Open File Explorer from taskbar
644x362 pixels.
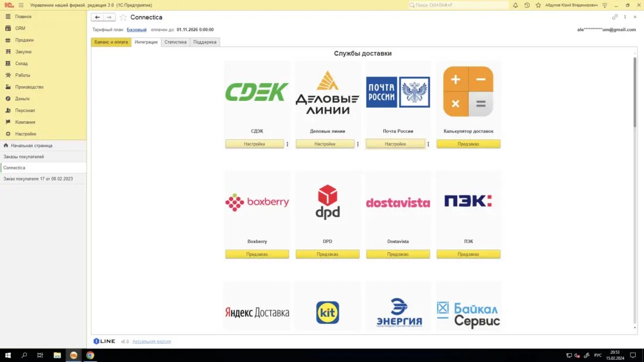[57, 355]
